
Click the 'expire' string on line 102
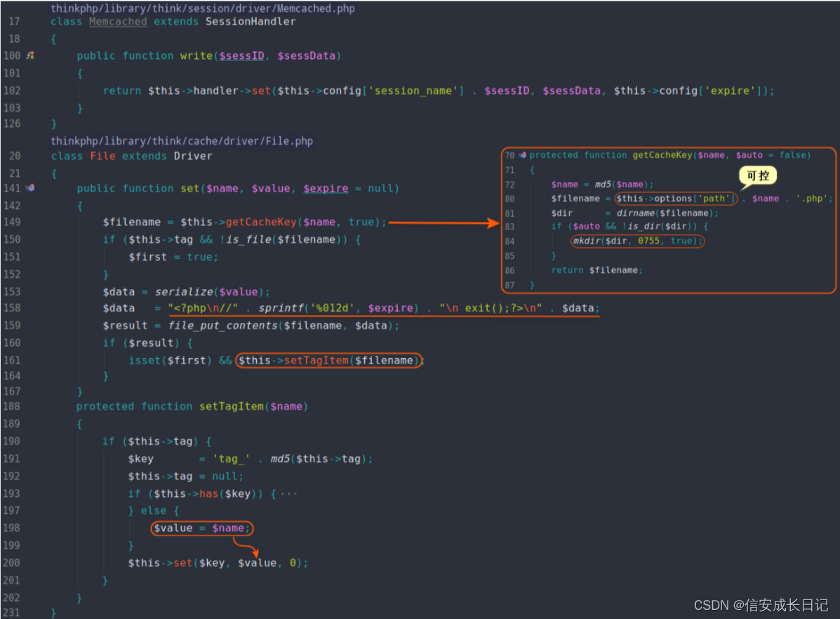coord(731,91)
